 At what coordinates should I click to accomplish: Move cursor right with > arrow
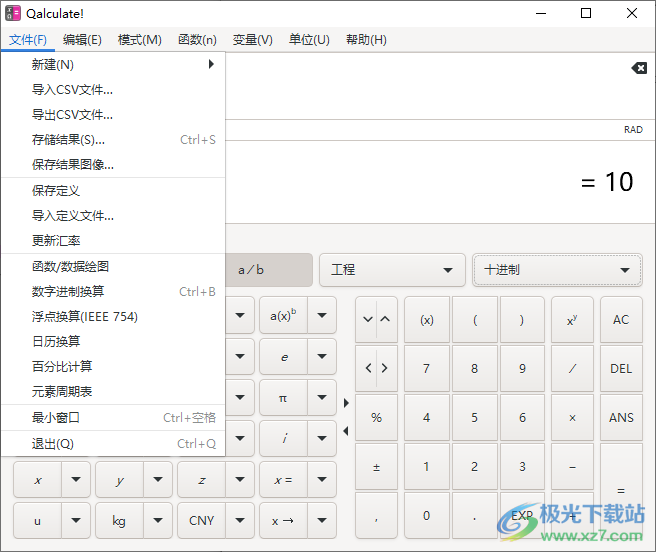(385, 368)
